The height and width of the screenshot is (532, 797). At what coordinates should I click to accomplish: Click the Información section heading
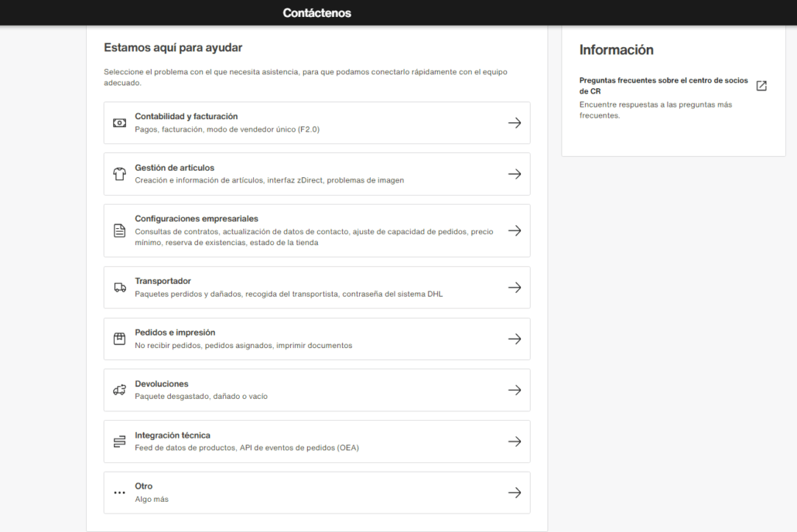(x=617, y=49)
